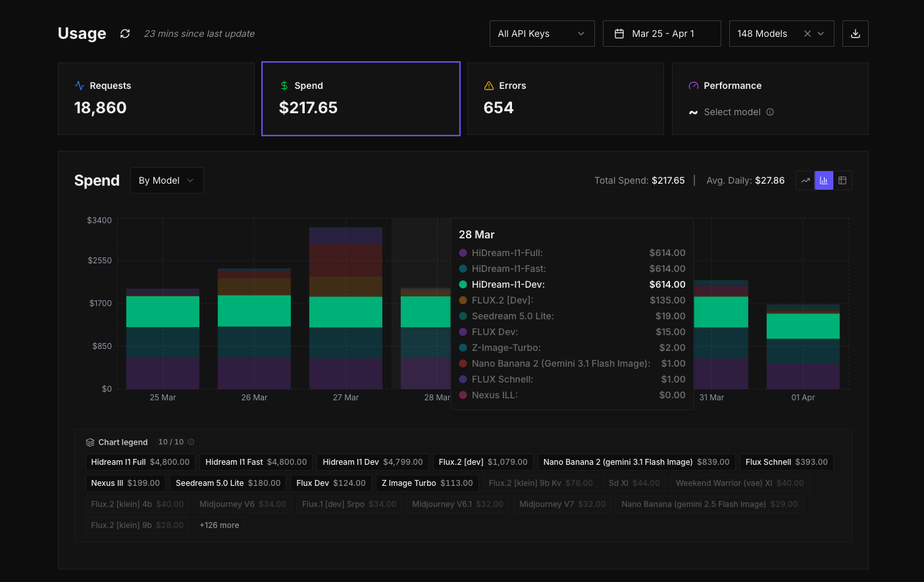Image resolution: width=924 pixels, height=582 pixels.
Task: Switch to line chart view
Action: coord(805,180)
